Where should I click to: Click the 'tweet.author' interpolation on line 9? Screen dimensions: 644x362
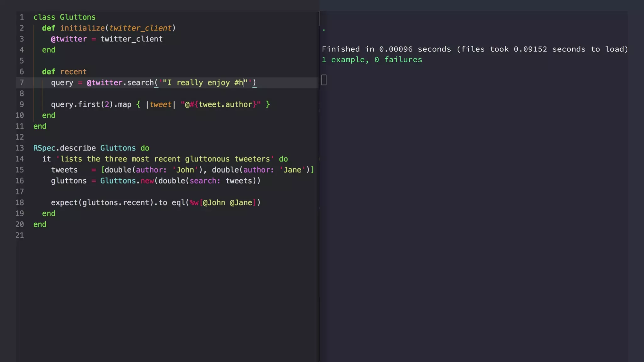[225, 104]
